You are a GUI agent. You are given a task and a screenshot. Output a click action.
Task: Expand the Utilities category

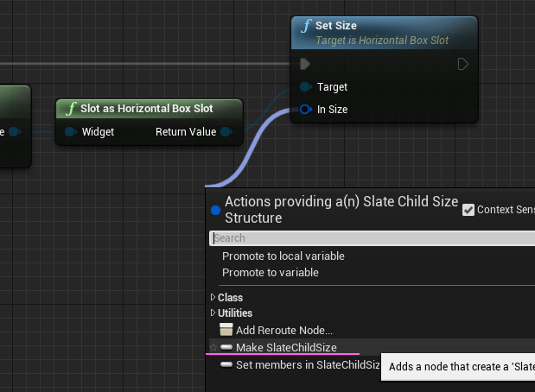tap(213, 313)
